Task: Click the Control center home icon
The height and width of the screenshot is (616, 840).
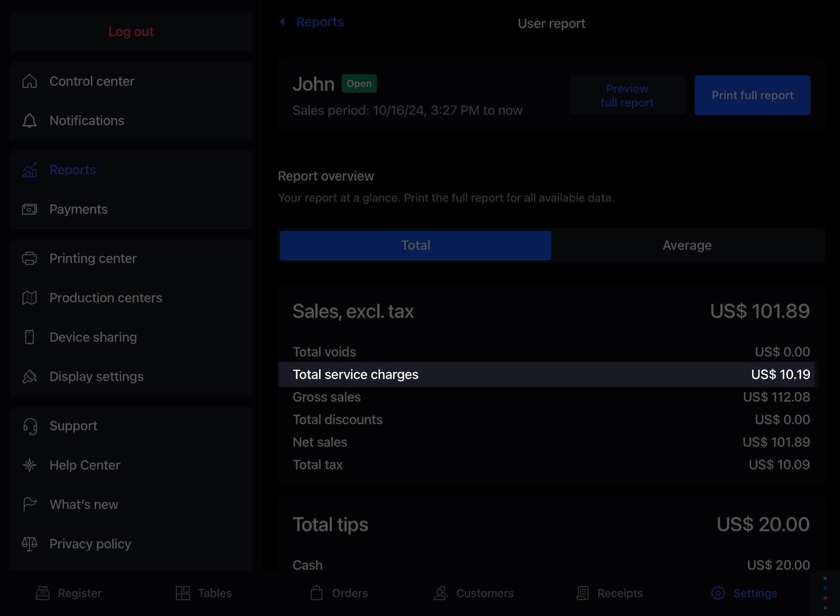Action: tap(30, 81)
